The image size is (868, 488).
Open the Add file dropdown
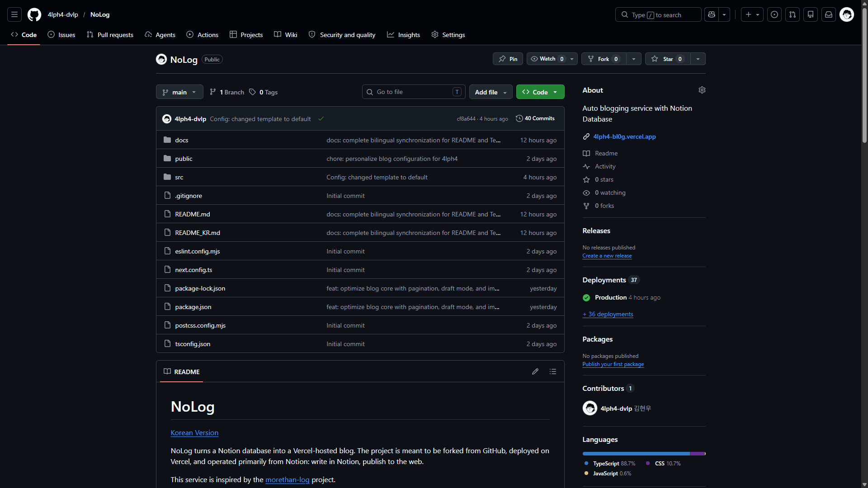(x=491, y=92)
